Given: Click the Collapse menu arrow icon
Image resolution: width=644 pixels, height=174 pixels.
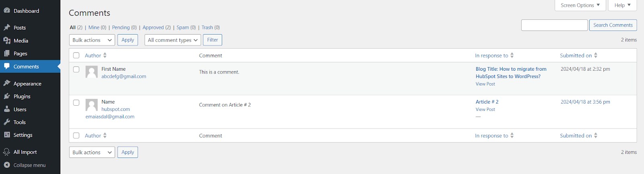Looking at the screenshot, I should [x=7, y=165].
